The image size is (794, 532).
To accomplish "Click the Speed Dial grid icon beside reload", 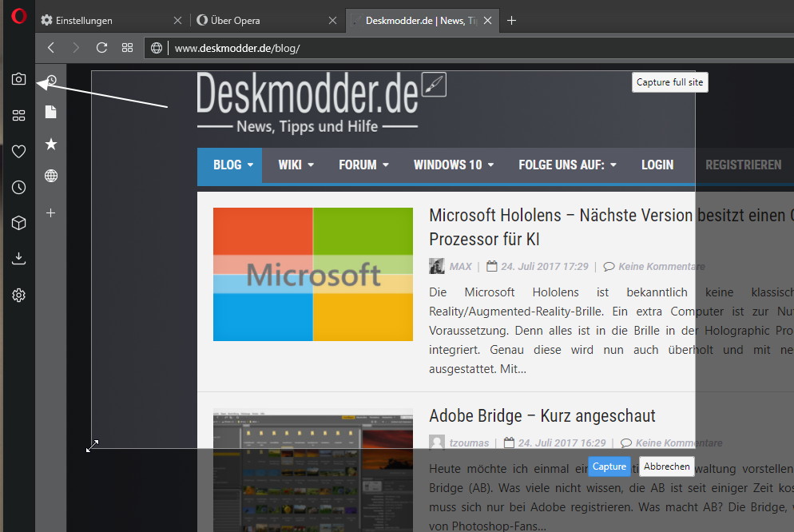I will coord(127,48).
